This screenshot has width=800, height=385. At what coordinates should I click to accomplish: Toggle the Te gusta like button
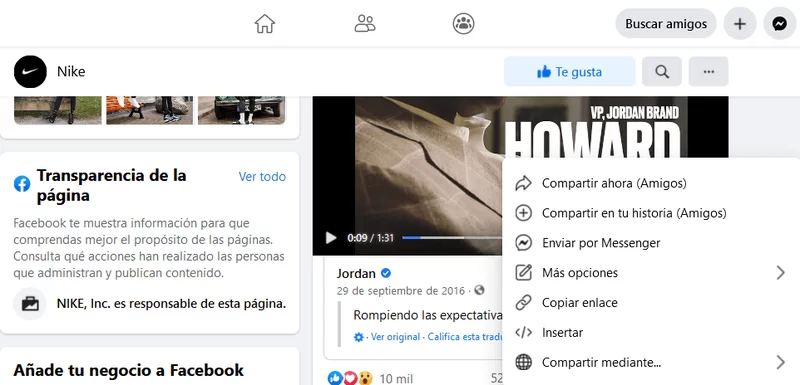569,72
